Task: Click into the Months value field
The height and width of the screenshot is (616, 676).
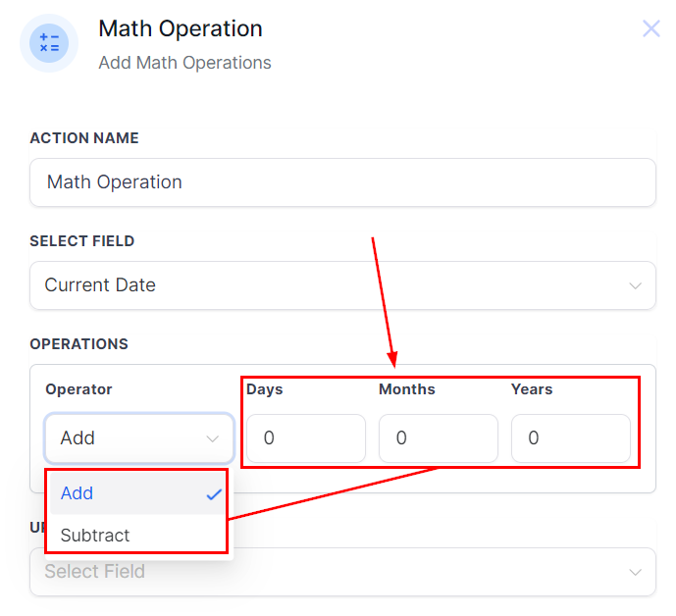Action: coord(438,438)
